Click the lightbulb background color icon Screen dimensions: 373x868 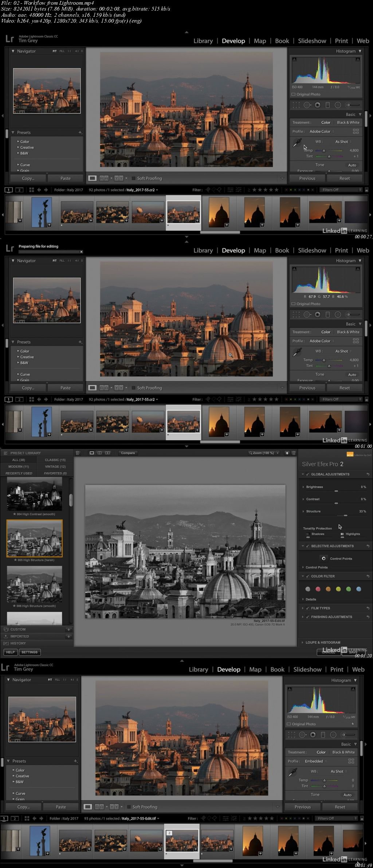pyautogui.click(x=287, y=453)
